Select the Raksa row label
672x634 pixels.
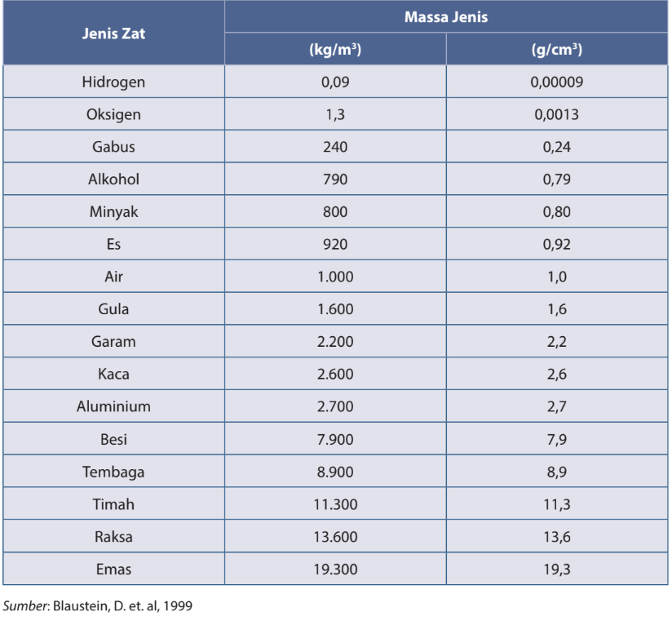(113, 537)
